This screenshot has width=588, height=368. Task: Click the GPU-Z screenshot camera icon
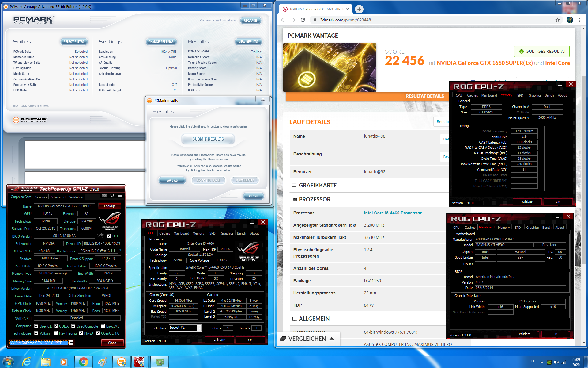point(104,195)
